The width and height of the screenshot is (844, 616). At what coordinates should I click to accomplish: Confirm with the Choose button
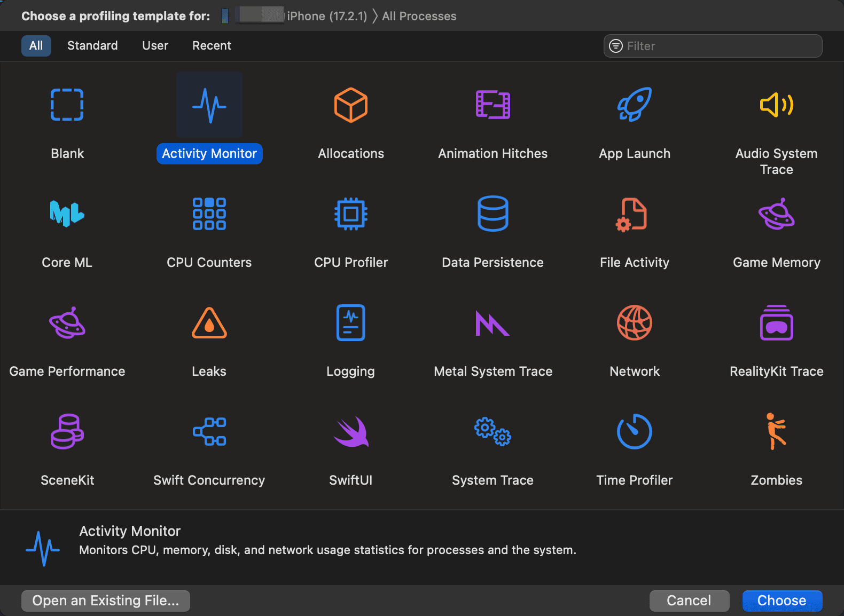(x=782, y=601)
